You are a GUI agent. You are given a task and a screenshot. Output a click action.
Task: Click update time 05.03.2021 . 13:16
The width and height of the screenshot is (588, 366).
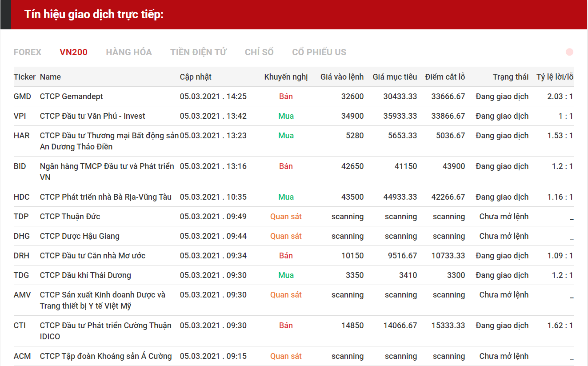click(213, 166)
